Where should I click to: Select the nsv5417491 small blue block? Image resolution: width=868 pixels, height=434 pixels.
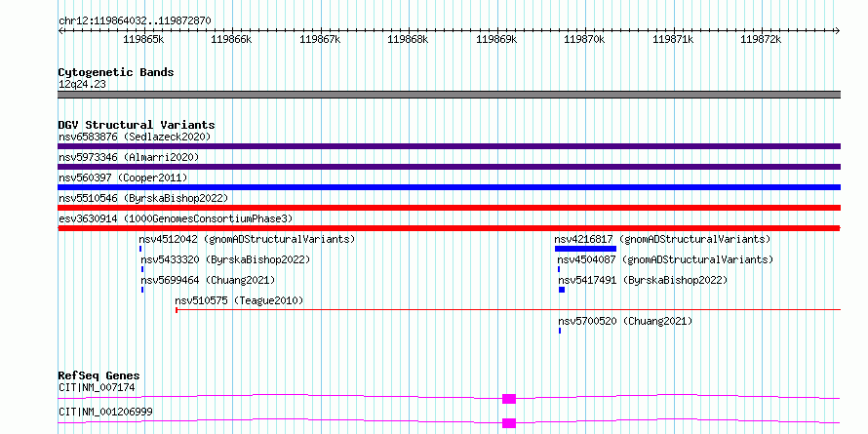click(562, 290)
